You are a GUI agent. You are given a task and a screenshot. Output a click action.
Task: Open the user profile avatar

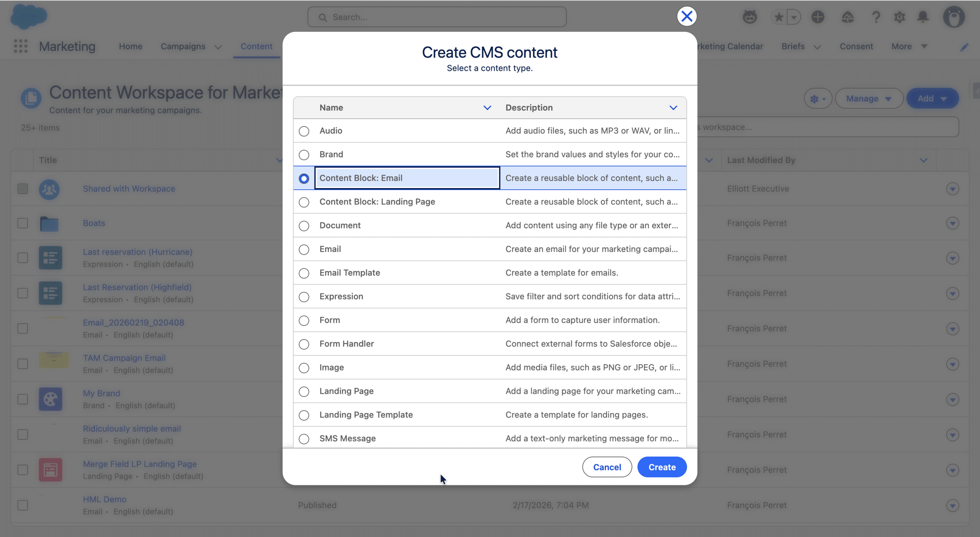pyautogui.click(x=954, y=17)
